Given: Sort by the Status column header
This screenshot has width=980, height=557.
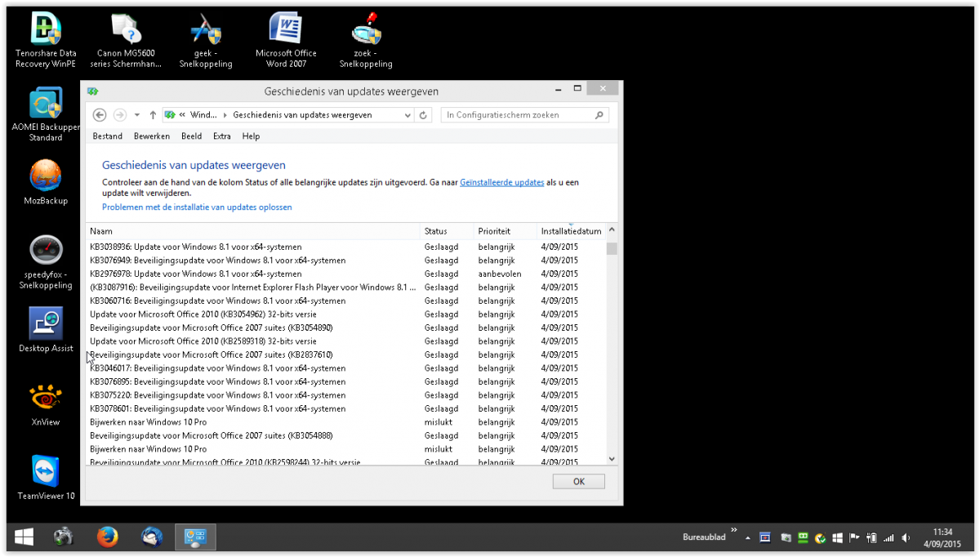Looking at the screenshot, I should (x=447, y=231).
